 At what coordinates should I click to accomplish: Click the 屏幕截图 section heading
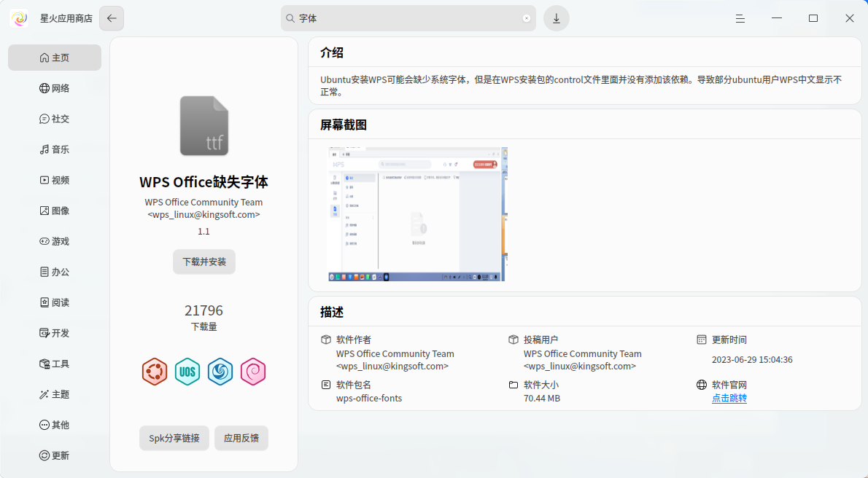pyautogui.click(x=344, y=125)
